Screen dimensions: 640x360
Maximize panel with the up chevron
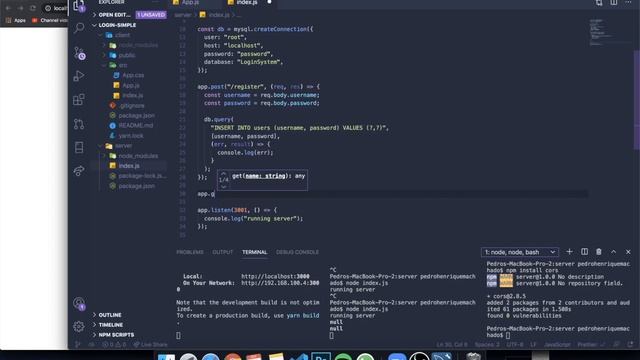[613, 252]
